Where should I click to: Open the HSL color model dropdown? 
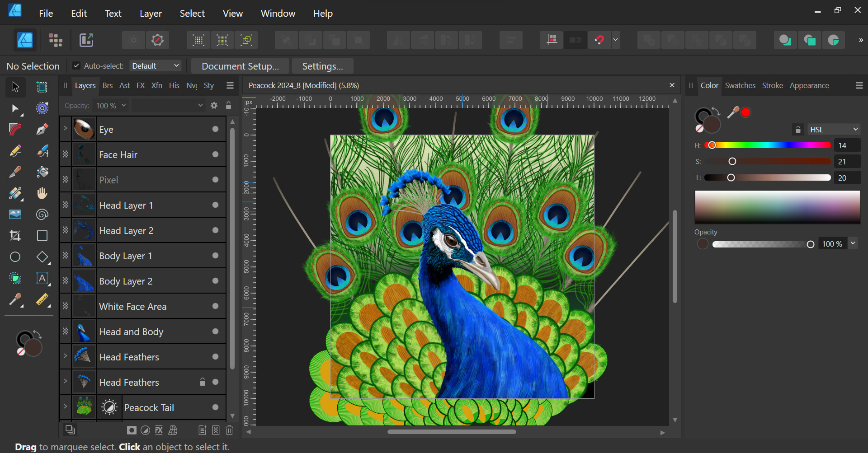click(x=833, y=130)
